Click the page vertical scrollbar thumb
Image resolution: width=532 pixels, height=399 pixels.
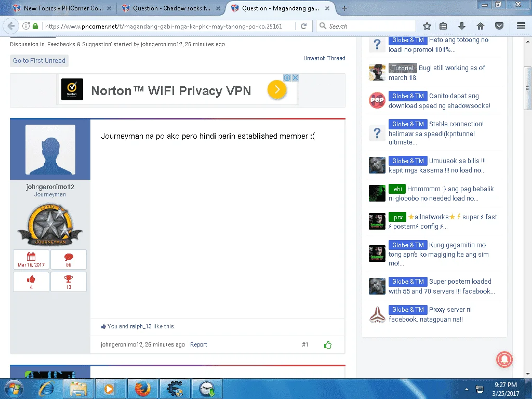[x=528, y=88]
